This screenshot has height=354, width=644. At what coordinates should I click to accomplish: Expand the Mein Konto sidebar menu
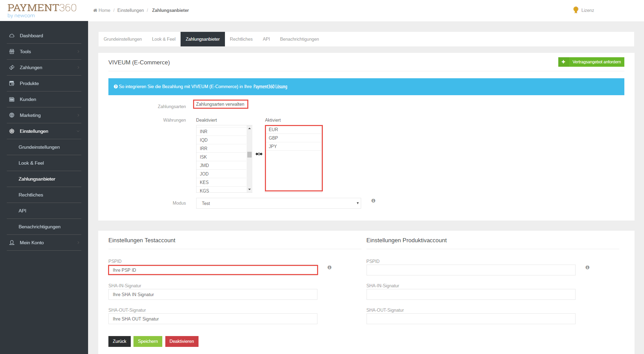(44, 243)
